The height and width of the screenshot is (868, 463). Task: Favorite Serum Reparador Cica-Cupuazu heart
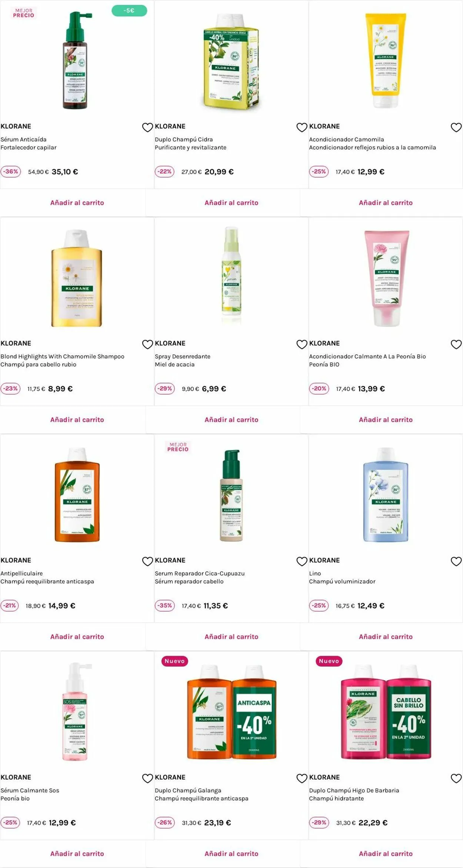(302, 561)
